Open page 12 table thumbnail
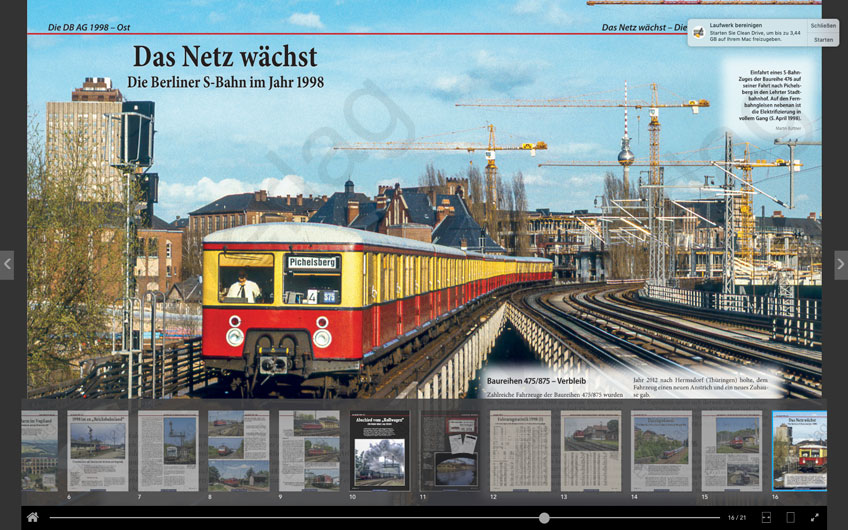This screenshot has height=530, width=848. click(x=520, y=450)
